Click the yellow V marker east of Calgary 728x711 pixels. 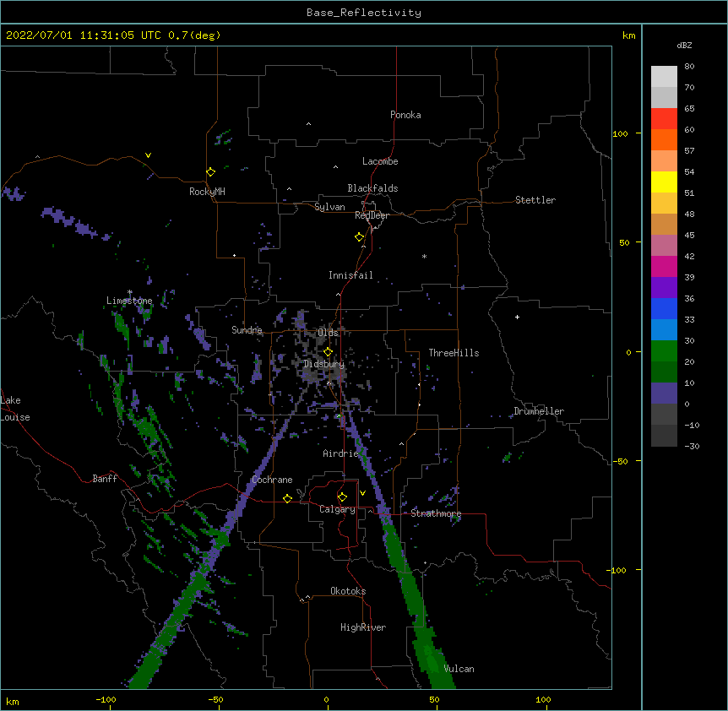[x=362, y=493]
